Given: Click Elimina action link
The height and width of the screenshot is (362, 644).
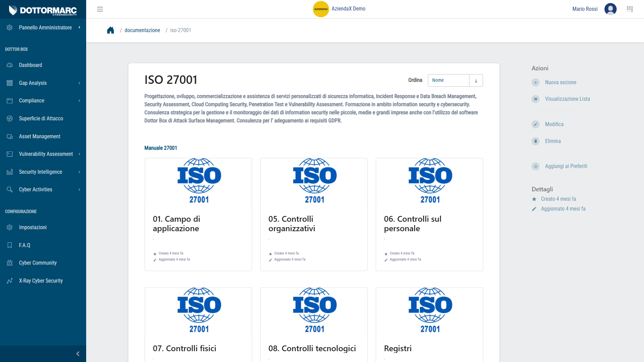Looking at the screenshot, I should pos(553,141).
